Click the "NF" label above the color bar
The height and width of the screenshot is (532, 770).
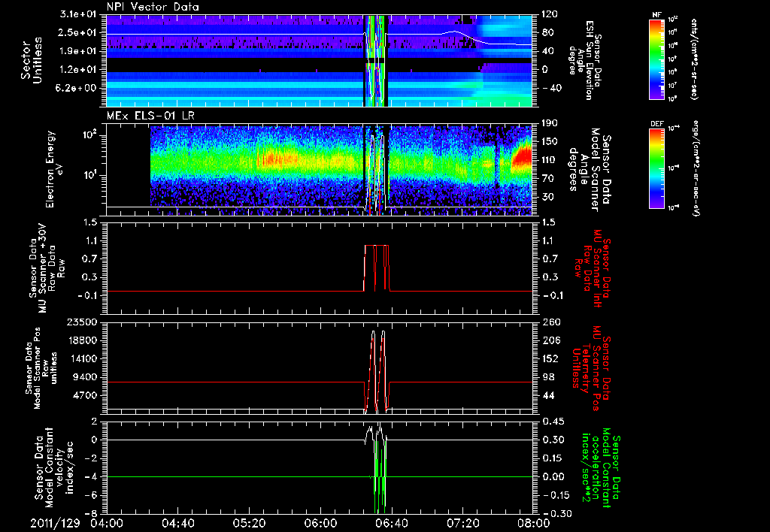point(657,15)
